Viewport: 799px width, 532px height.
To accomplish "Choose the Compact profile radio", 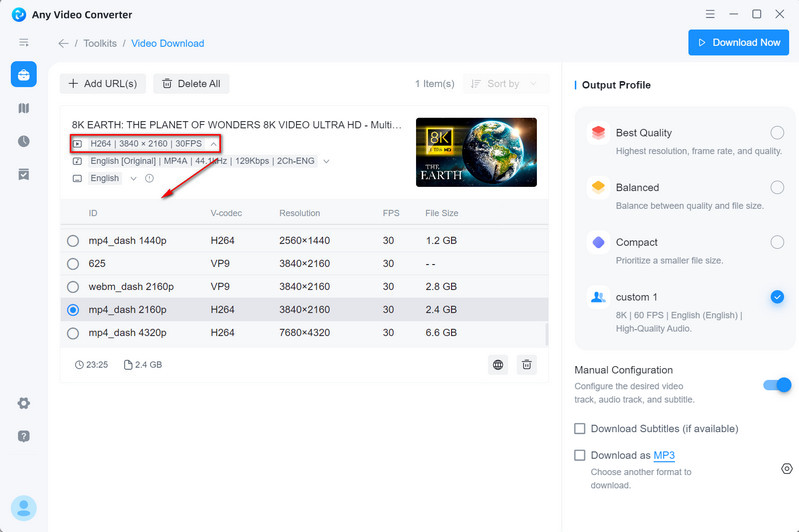I will click(x=777, y=242).
